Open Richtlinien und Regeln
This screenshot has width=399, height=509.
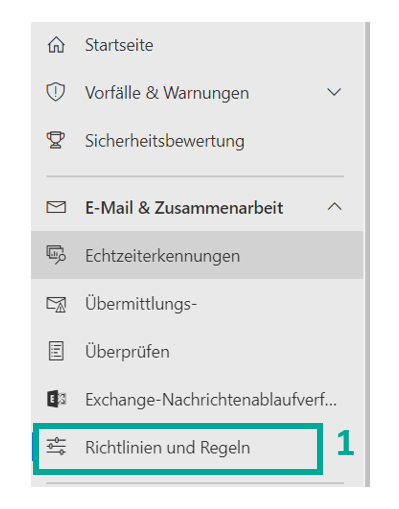(x=178, y=447)
